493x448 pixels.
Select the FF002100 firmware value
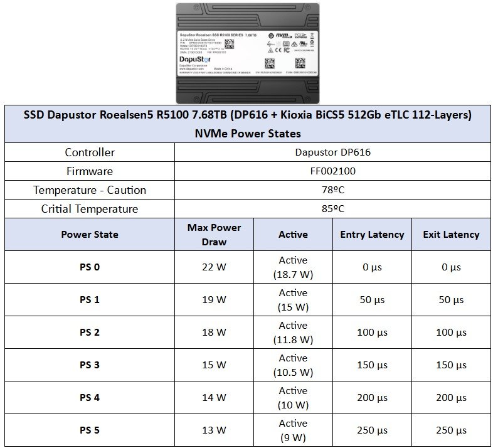point(332,171)
